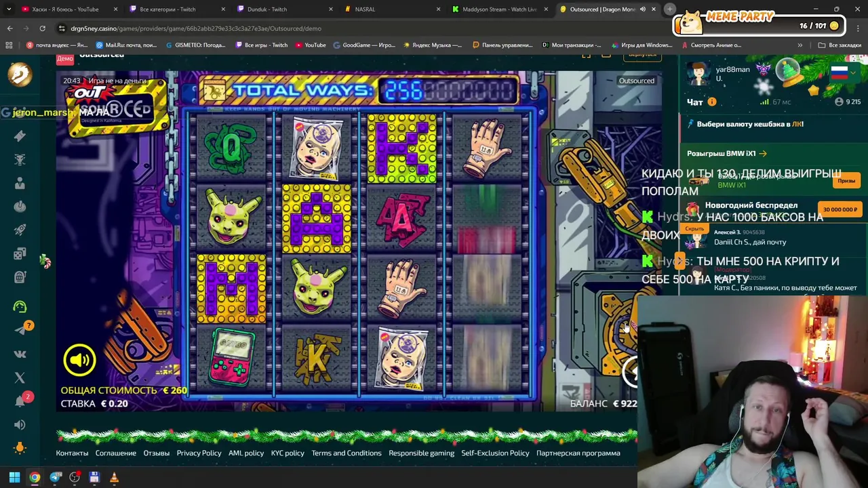Open the Windows Start button
Image resolution: width=868 pixels, height=488 pixels.
(14, 477)
